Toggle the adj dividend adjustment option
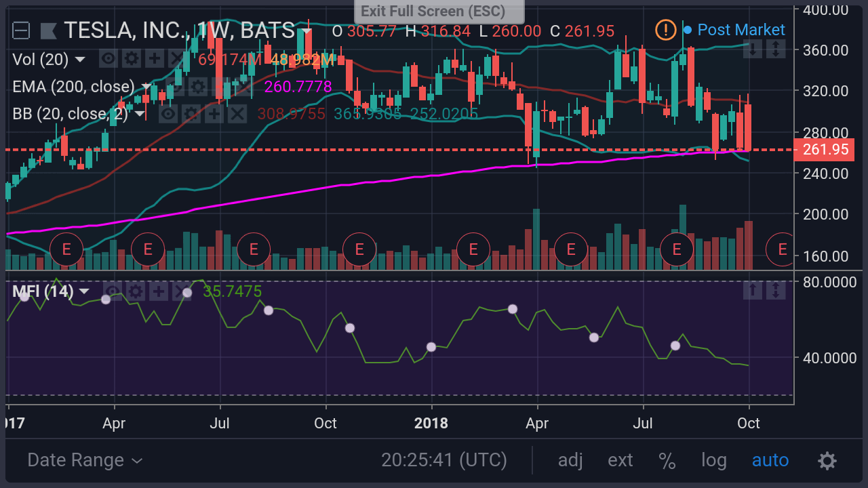The width and height of the screenshot is (868, 488). 570,460
